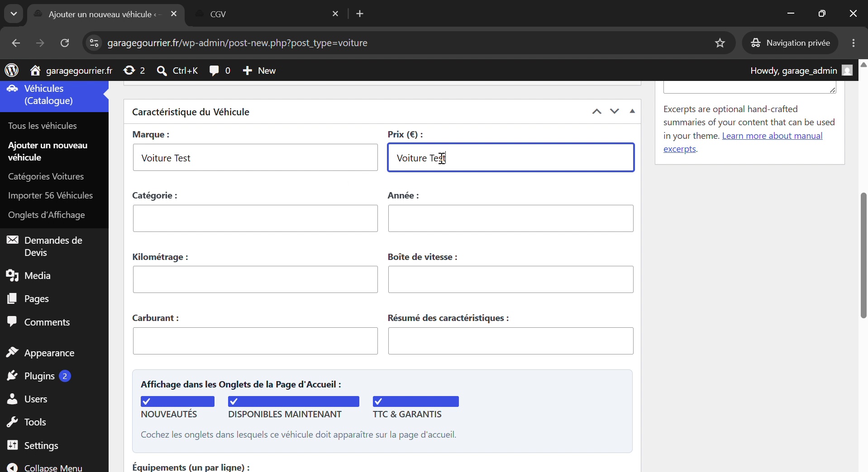
Task: Open Importer 56 Véhicules
Action: [51, 195]
